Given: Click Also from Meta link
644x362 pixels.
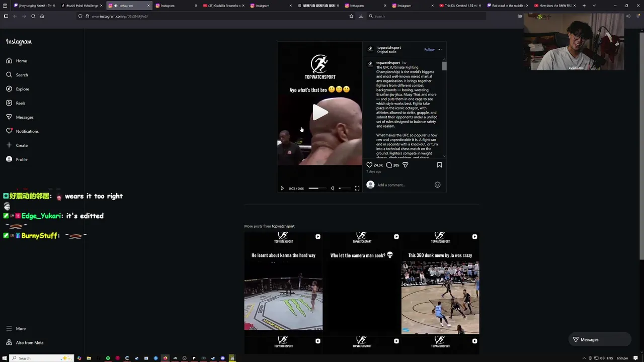Looking at the screenshot, I should coord(25,342).
